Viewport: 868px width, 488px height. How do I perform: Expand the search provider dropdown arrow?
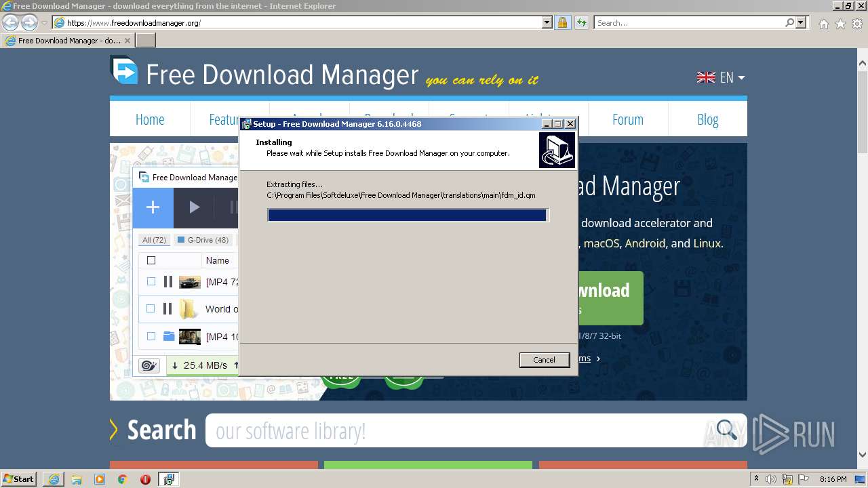click(x=802, y=22)
